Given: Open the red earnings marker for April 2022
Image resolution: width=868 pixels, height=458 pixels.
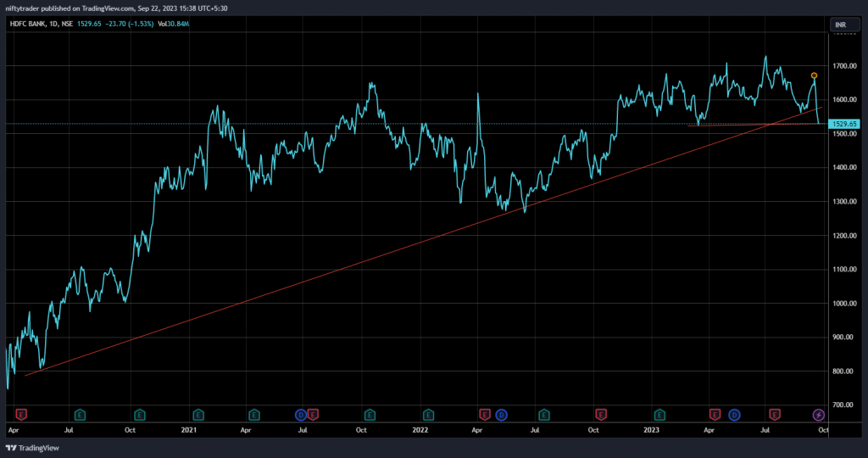Looking at the screenshot, I should coord(484,414).
